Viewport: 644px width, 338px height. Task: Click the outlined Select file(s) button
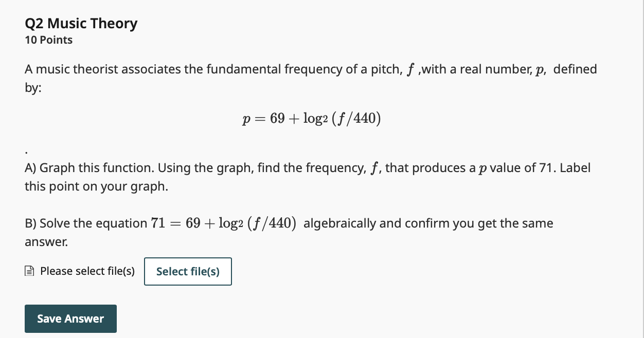pos(188,271)
